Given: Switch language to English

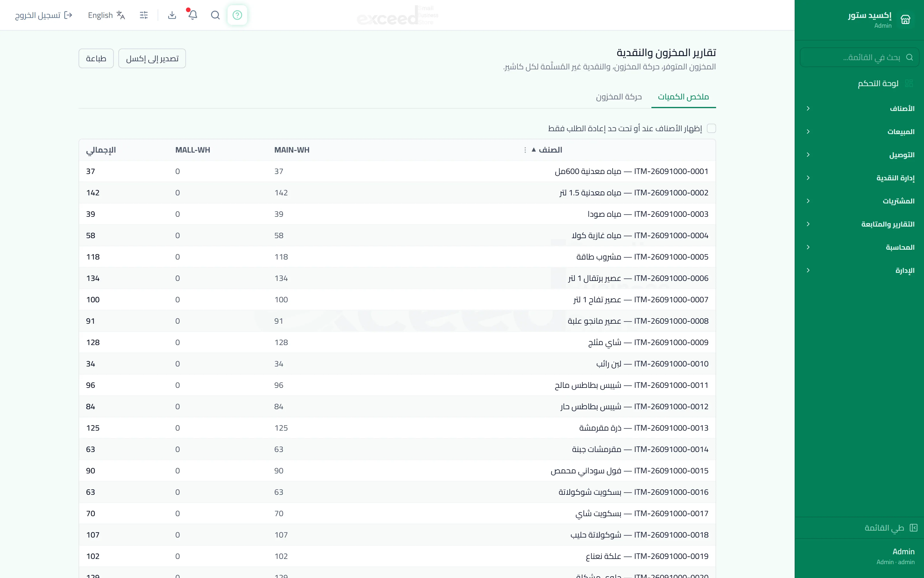Looking at the screenshot, I should click(x=107, y=15).
